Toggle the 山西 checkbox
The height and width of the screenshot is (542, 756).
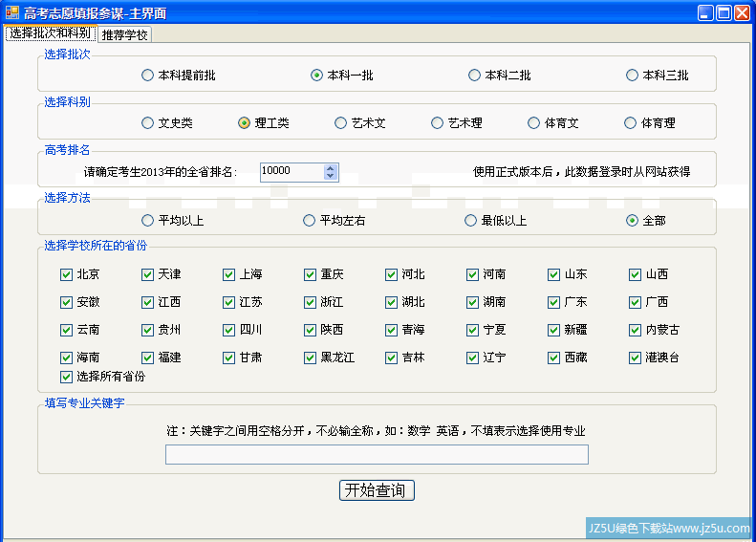click(x=635, y=275)
